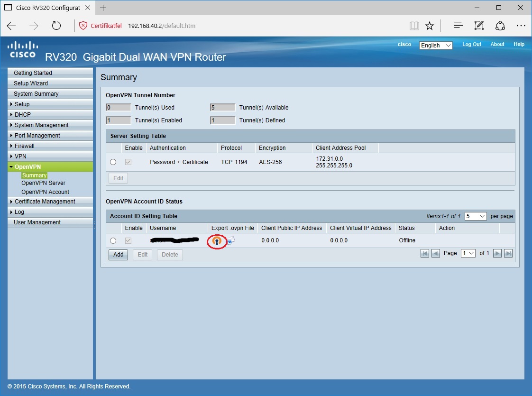This screenshot has height=396, width=532.
Task: Open the English language dropdown
Action: (436, 46)
